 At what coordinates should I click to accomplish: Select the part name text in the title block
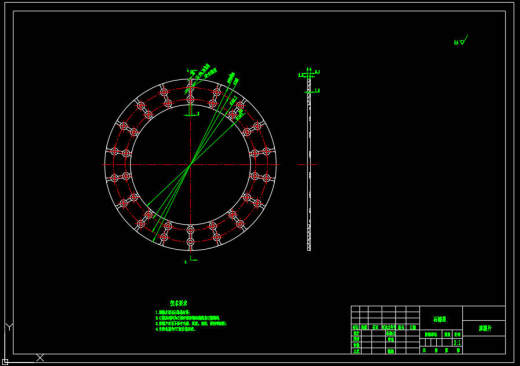point(440,319)
